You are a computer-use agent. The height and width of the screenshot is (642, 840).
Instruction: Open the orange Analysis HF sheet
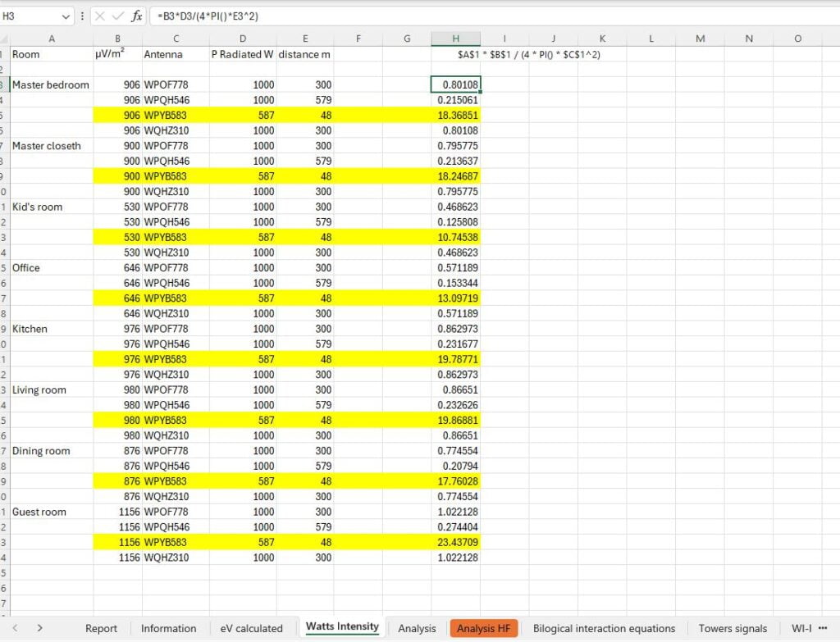[484, 627]
